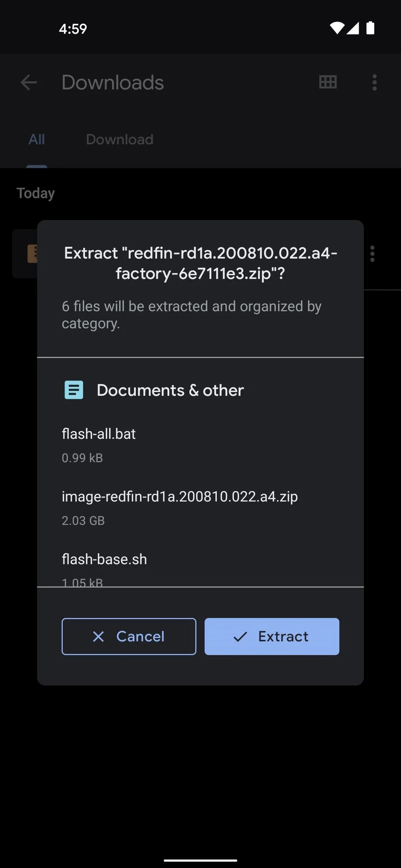Tap the Wi-Fi status icon
The height and width of the screenshot is (868, 401).
(337, 28)
